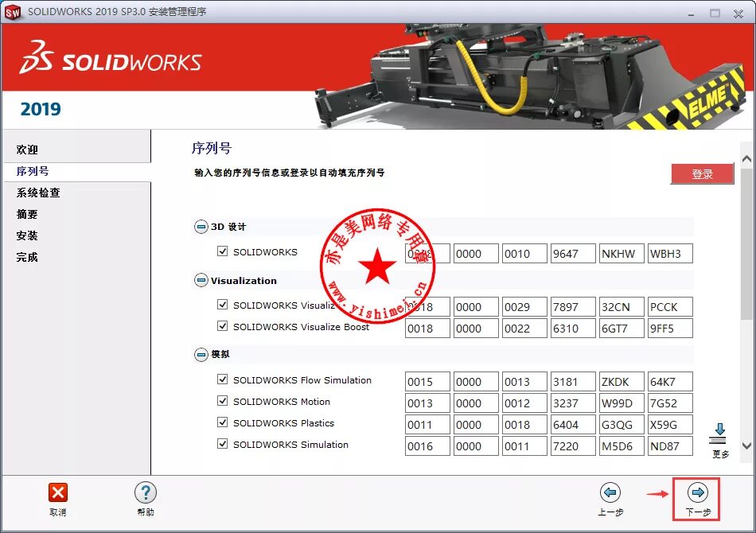Click SOLIDWORKS serial field 0010
Screen dimensions: 756x533
(524, 254)
